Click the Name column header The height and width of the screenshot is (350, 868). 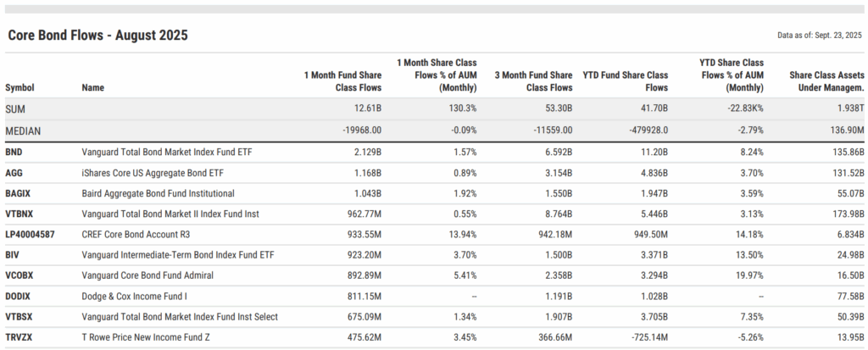click(x=92, y=87)
